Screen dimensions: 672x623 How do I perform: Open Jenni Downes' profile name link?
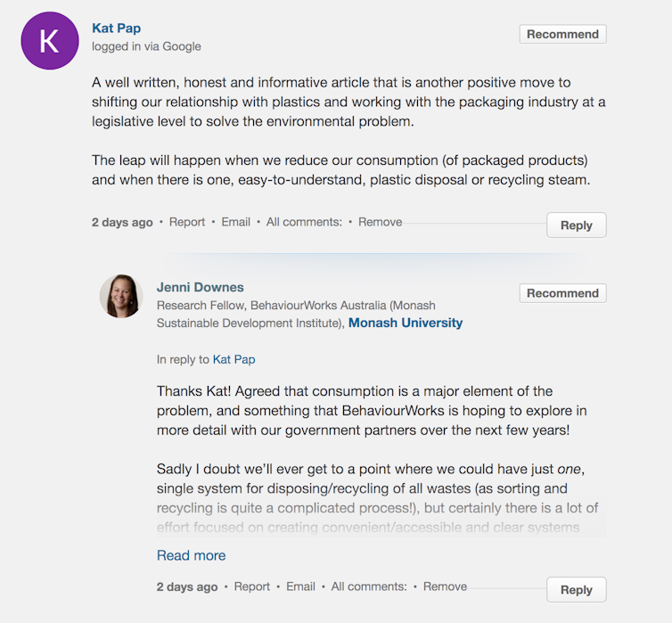click(201, 287)
